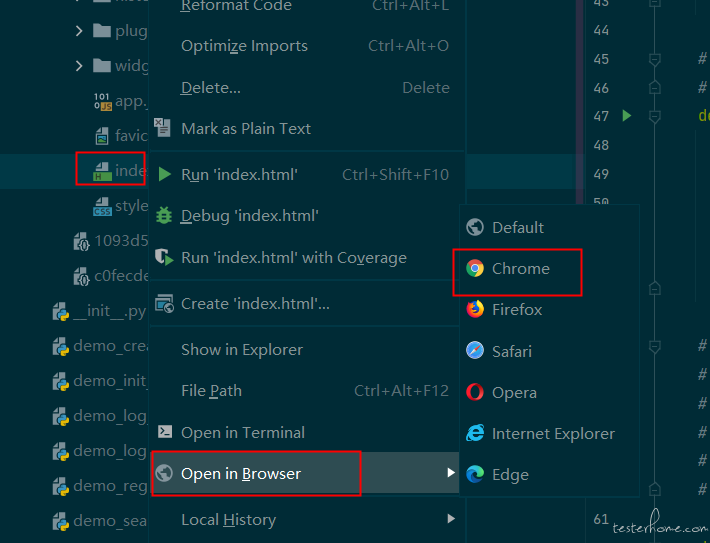Select the __init__.py file in tree

tap(108, 311)
